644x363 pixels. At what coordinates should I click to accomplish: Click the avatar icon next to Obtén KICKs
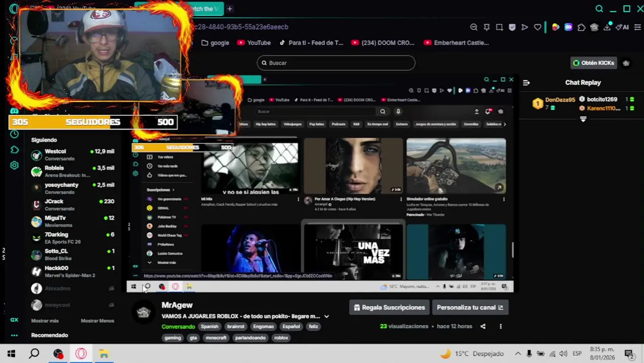pyautogui.click(x=626, y=63)
